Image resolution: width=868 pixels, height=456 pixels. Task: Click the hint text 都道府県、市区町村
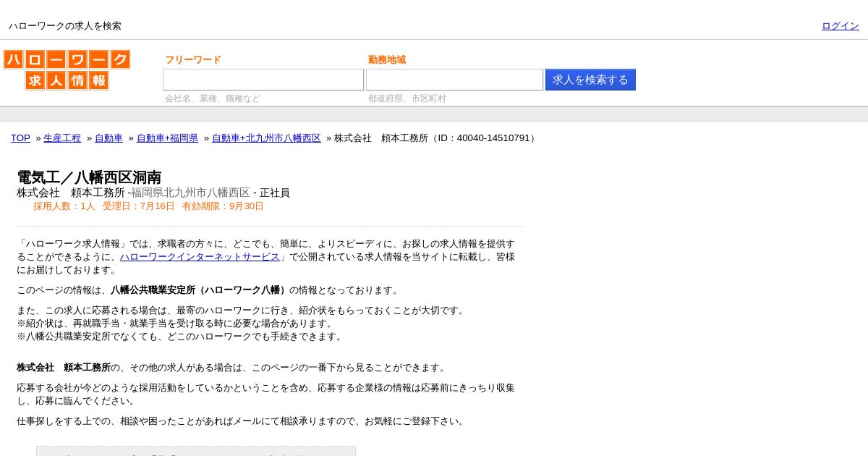407,98
